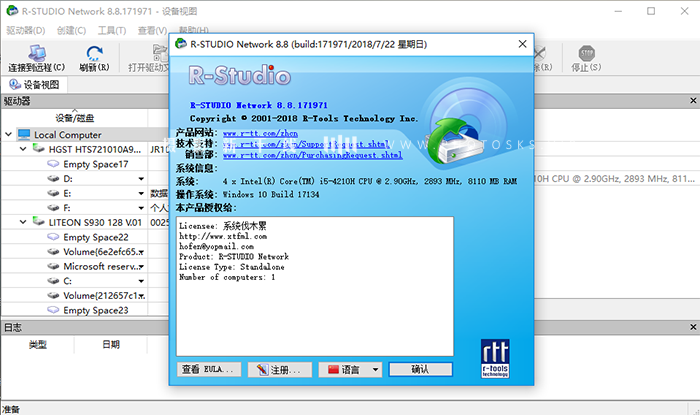Click the Local Computer monitor icon
The image size is (700, 415).
point(24,134)
